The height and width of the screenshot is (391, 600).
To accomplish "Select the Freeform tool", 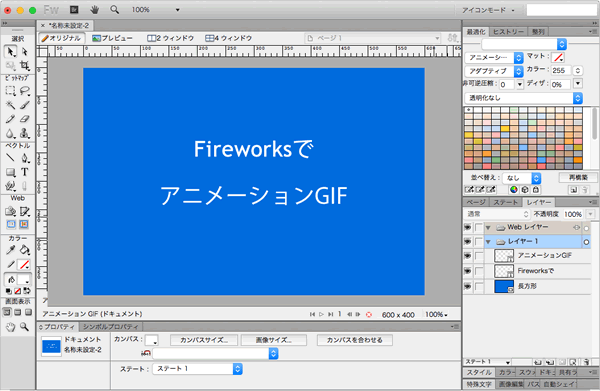I will [x=10, y=186].
